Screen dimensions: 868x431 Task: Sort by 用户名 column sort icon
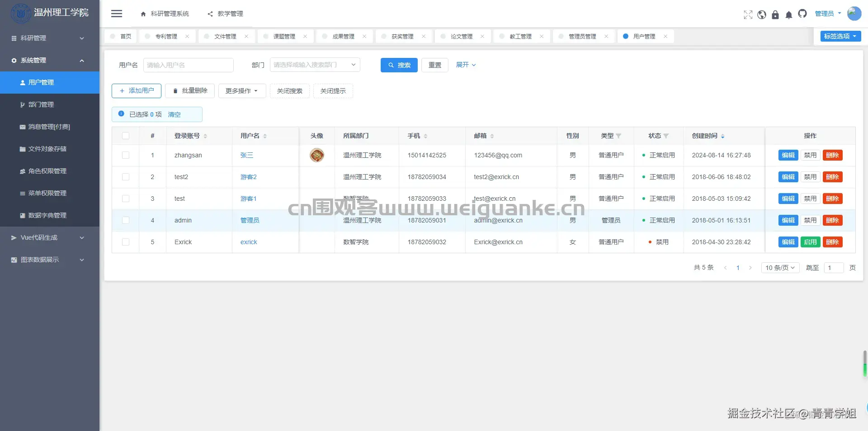pos(265,136)
